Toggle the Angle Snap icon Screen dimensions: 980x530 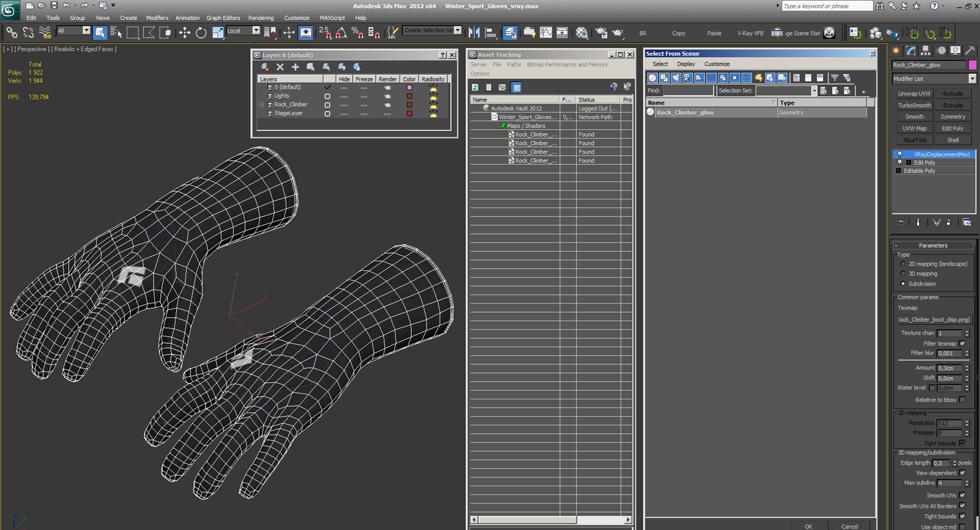click(341, 32)
